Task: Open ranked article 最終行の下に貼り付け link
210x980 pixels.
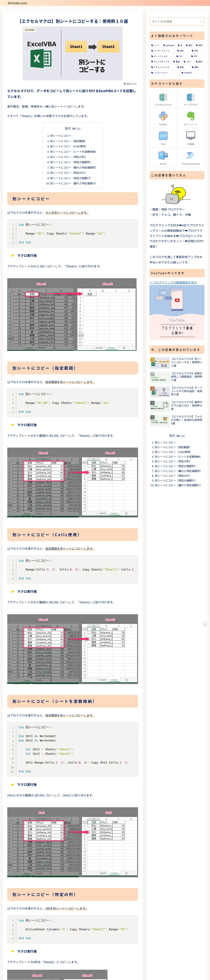Action: 186,406
